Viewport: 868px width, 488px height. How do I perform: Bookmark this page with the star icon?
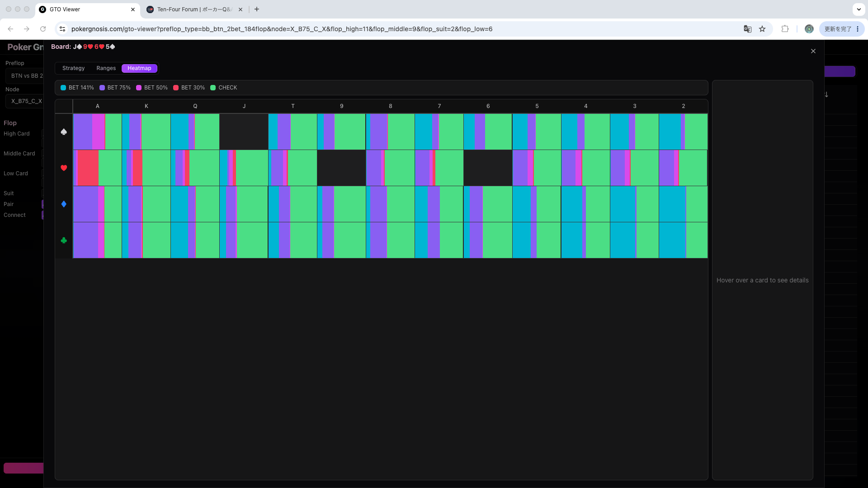click(762, 29)
